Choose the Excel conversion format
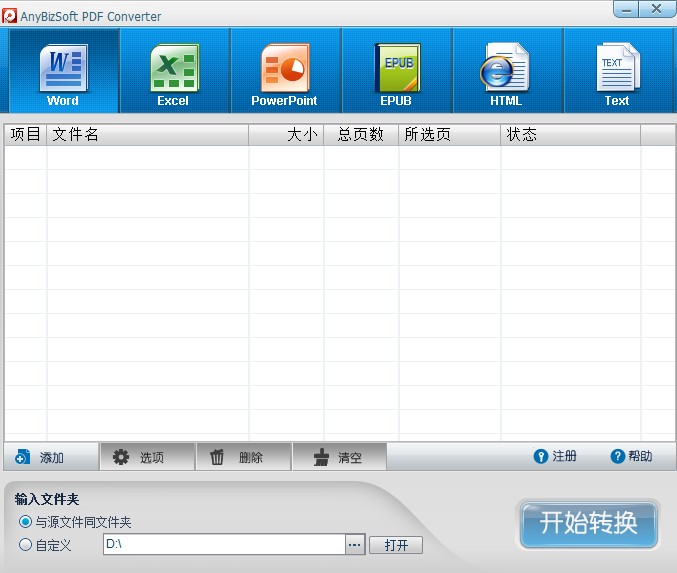 point(175,71)
